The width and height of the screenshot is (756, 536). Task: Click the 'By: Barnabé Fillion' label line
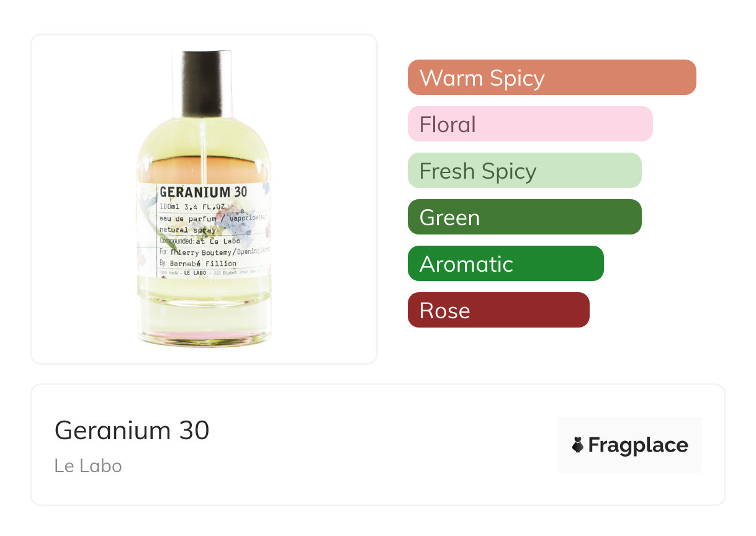(197, 264)
